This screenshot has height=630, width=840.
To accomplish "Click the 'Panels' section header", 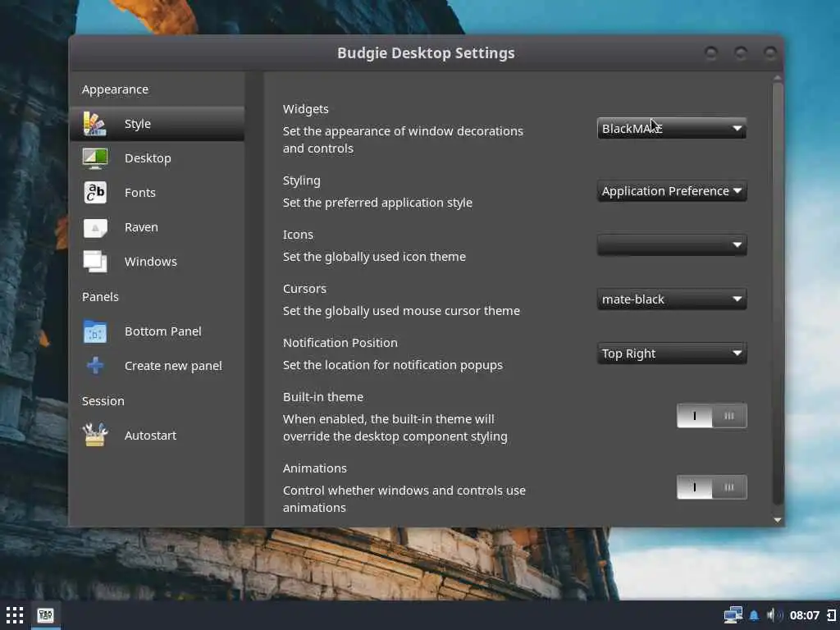I will (x=100, y=297).
